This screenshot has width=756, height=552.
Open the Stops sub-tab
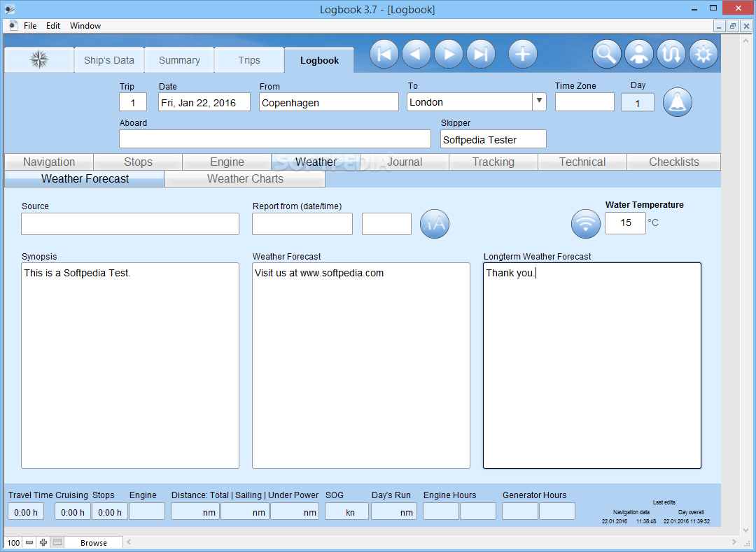click(x=138, y=162)
